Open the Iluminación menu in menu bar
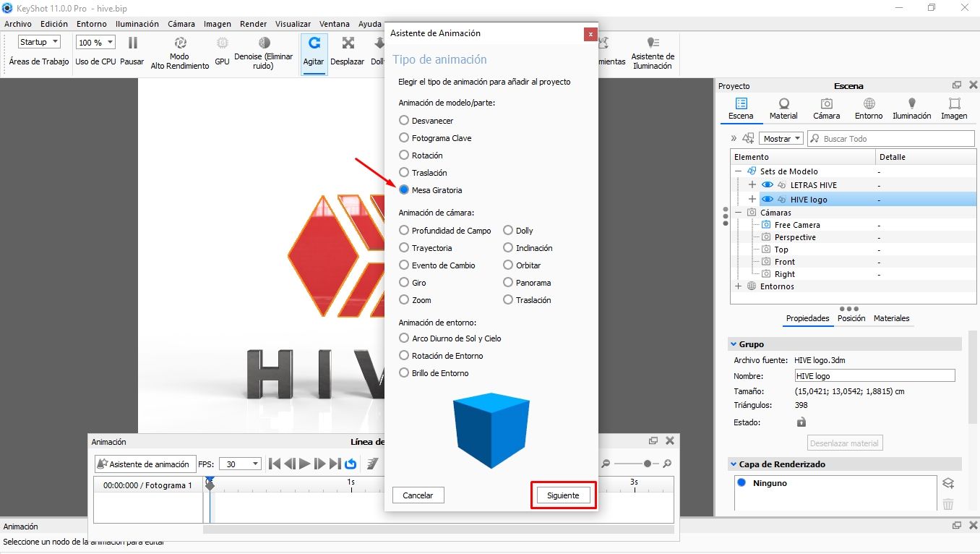980x554 pixels. point(137,24)
